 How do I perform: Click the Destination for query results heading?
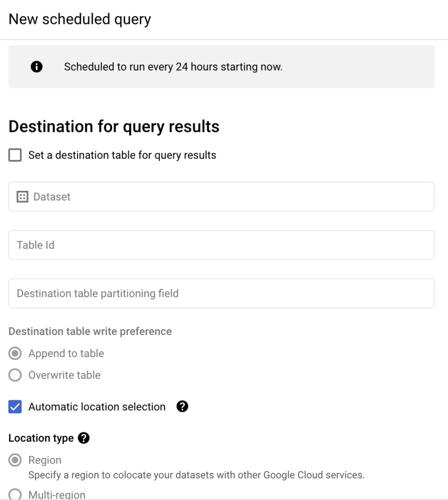coord(114,127)
